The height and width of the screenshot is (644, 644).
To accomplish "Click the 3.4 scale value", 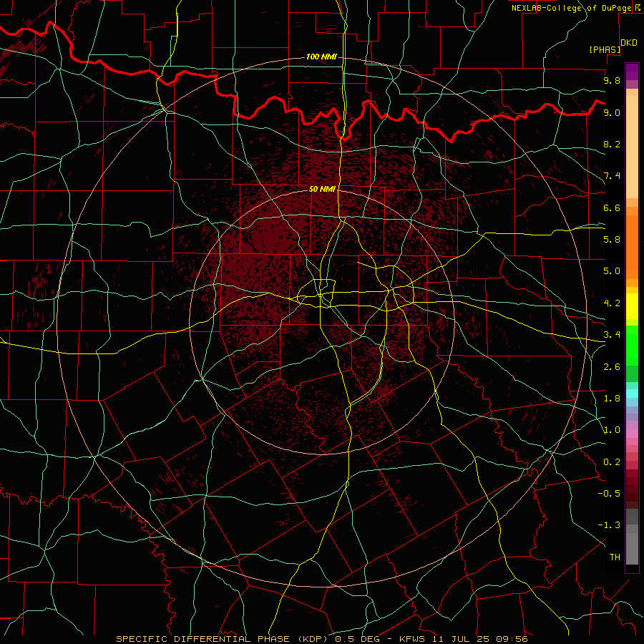I will pyautogui.click(x=612, y=335).
